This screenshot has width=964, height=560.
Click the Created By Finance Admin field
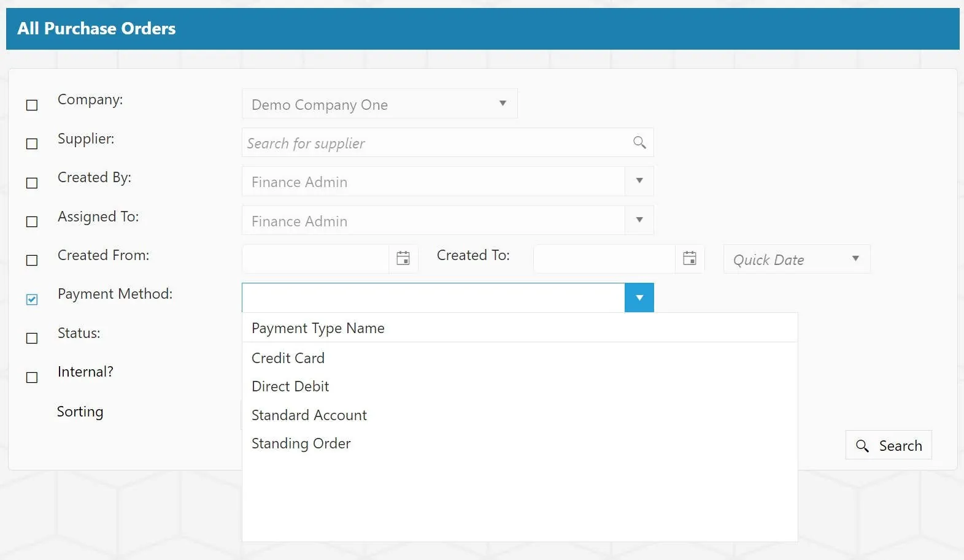coord(433,182)
